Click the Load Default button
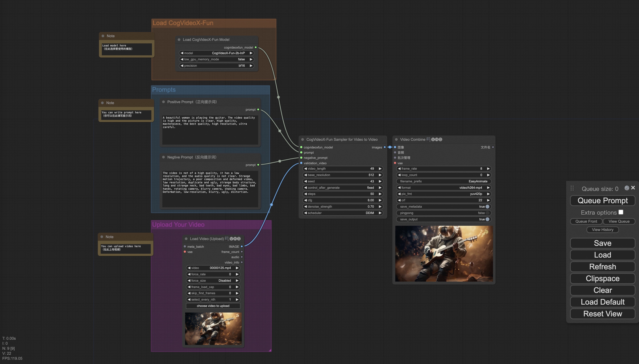The image size is (639, 364). (x=603, y=302)
